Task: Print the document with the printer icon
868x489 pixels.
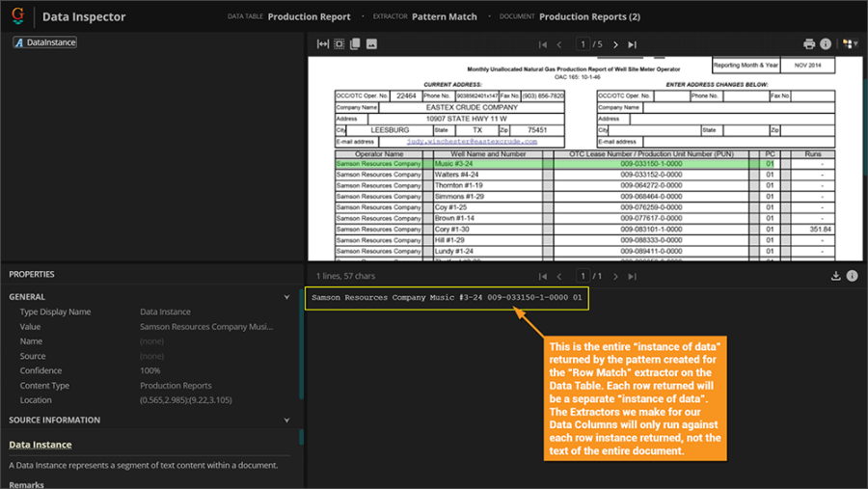Action: pyautogui.click(x=809, y=44)
